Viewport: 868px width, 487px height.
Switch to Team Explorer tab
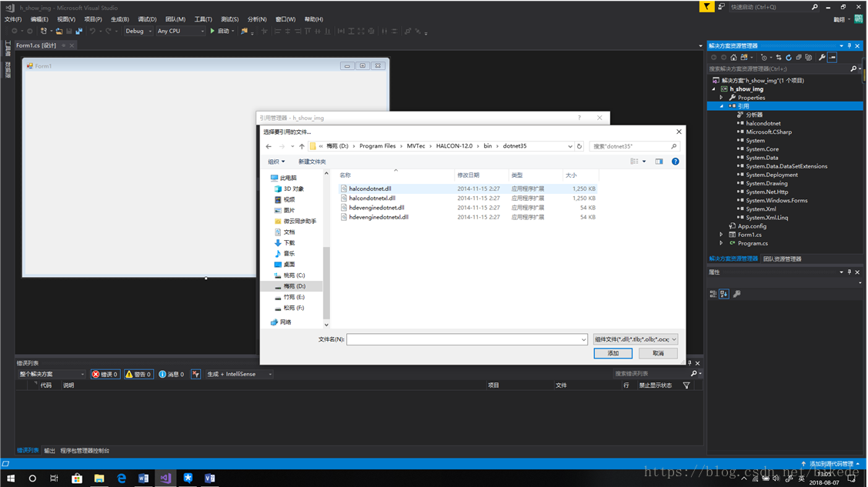[x=782, y=259]
